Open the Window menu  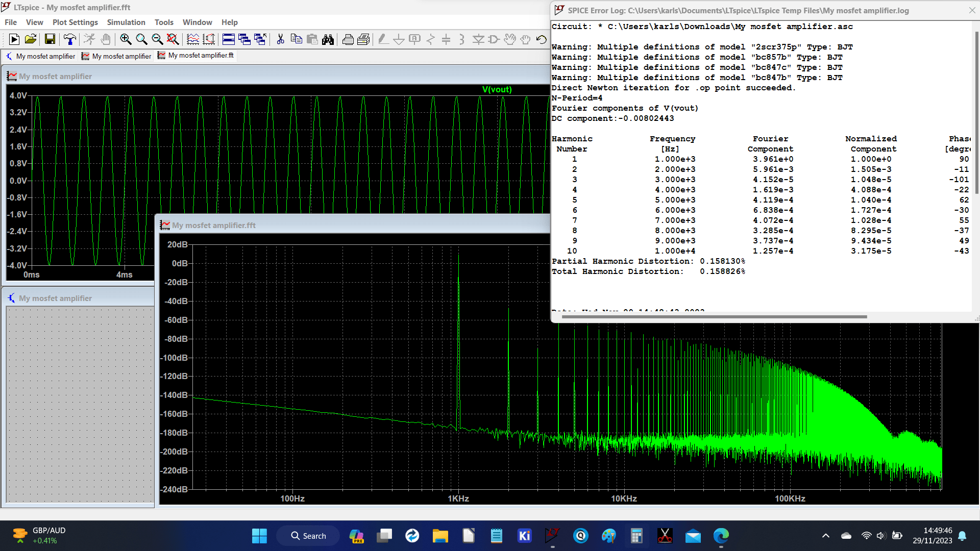[197, 22]
